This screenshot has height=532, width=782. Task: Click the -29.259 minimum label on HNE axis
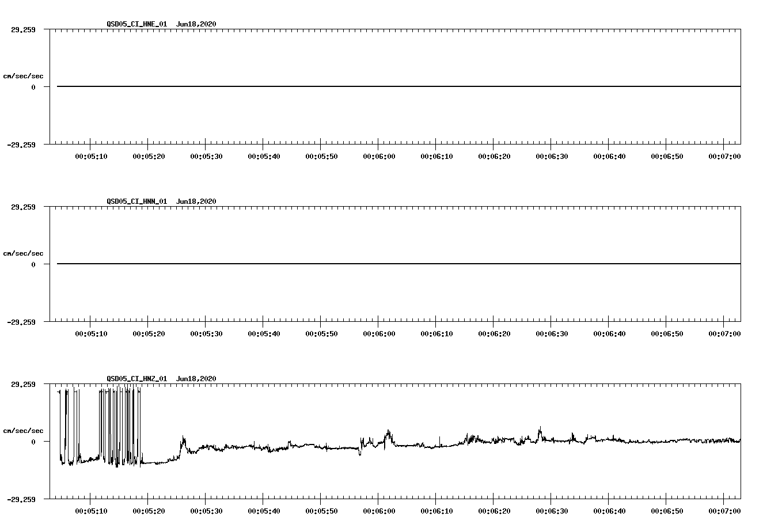pos(21,145)
